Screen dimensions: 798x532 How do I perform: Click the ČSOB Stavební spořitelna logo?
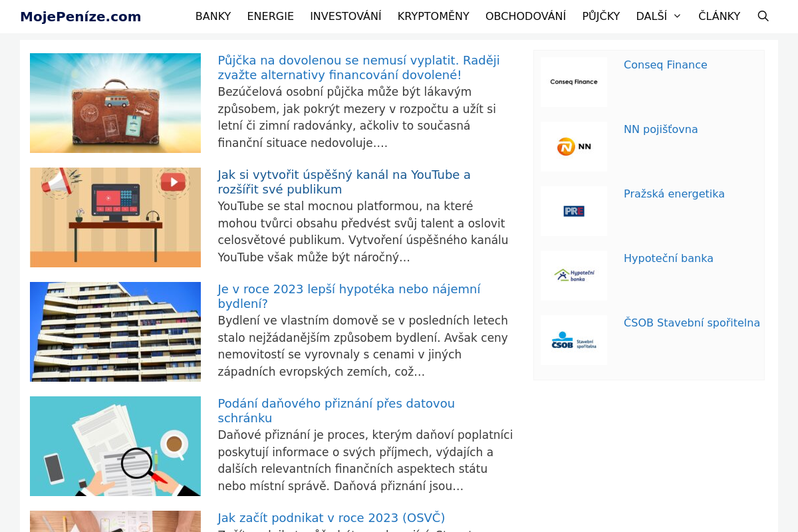pyautogui.click(x=574, y=340)
